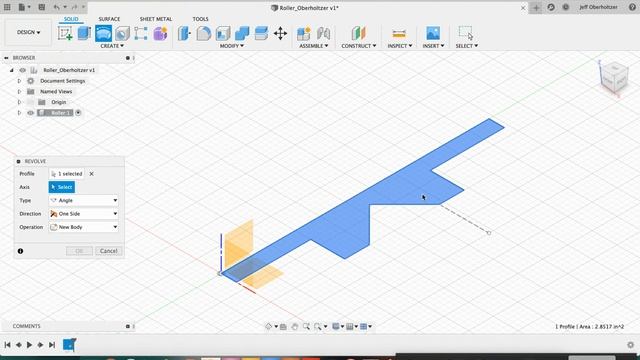Switch to the Sheet Metal tab
The height and width of the screenshot is (360, 640).
[156, 19]
